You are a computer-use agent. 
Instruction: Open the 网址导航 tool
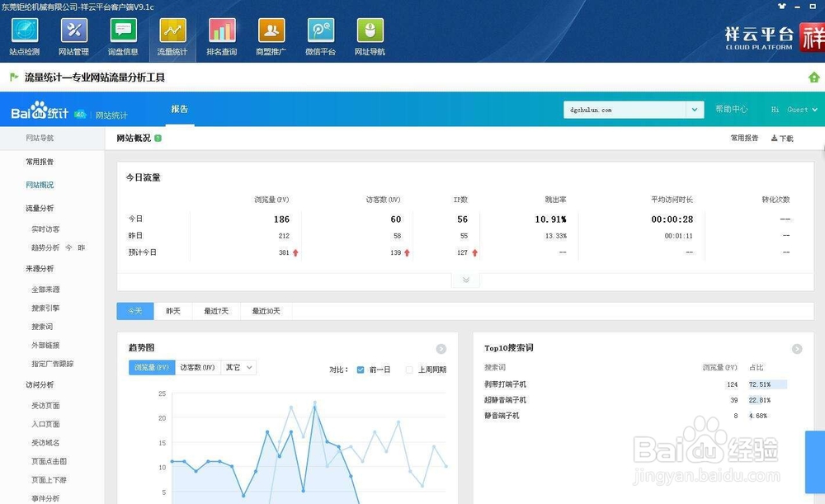370,35
